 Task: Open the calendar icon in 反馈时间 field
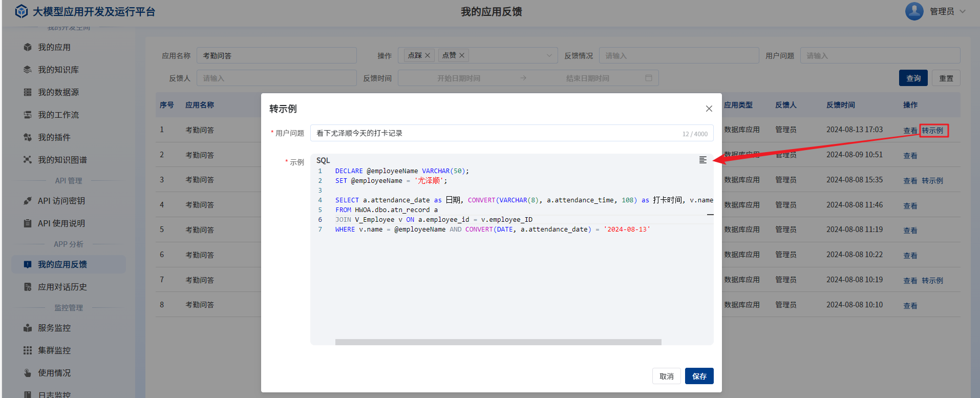click(648, 78)
